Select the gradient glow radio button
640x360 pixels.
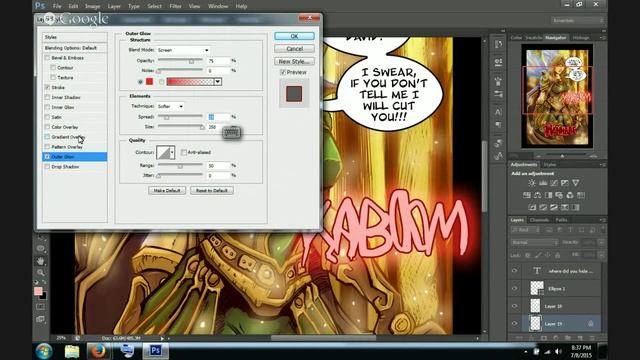coord(162,82)
